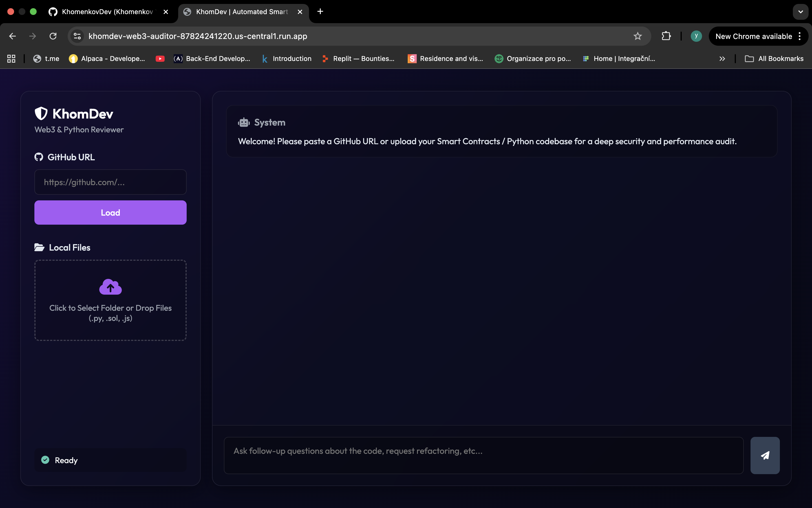Open site information icon in address bar
Screen dimensions: 812x508
pos(77,36)
